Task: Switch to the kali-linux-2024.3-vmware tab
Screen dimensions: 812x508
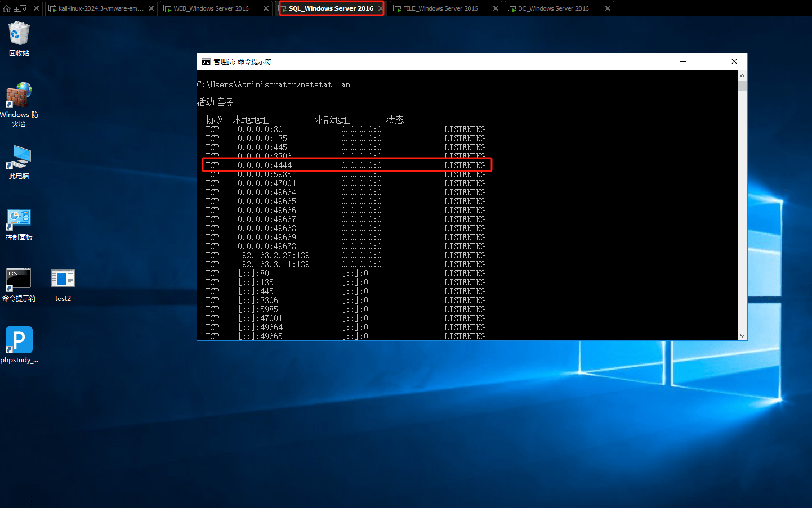Action: point(101,8)
